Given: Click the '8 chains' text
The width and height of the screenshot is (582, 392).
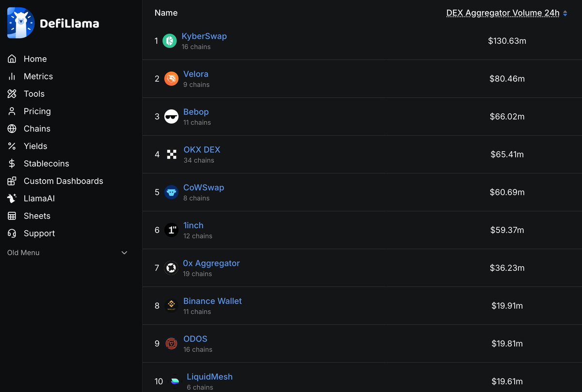Looking at the screenshot, I should pyautogui.click(x=196, y=198).
